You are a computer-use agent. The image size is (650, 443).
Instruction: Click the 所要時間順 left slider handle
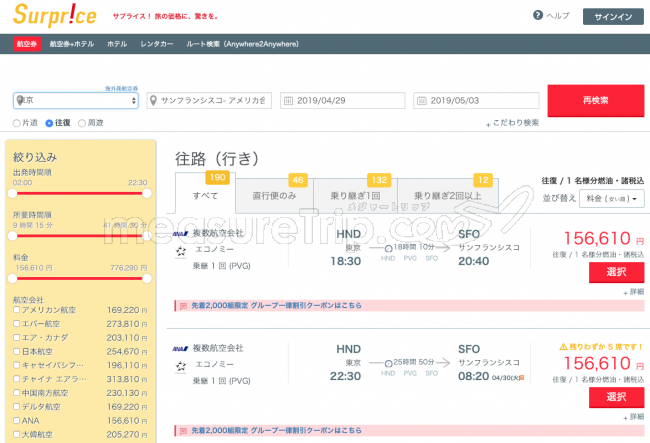[12, 236]
